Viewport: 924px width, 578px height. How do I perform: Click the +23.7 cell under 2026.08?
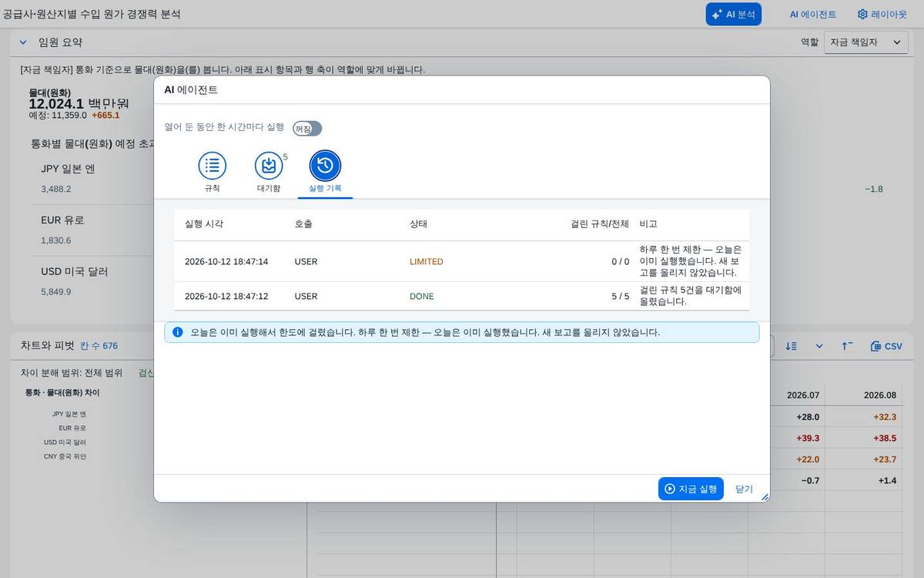click(x=885, y=459)
